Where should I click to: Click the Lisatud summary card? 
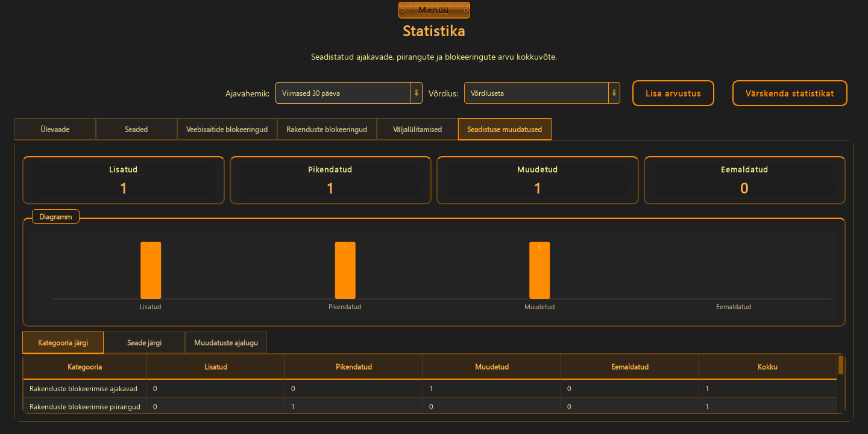pos(124,180)
